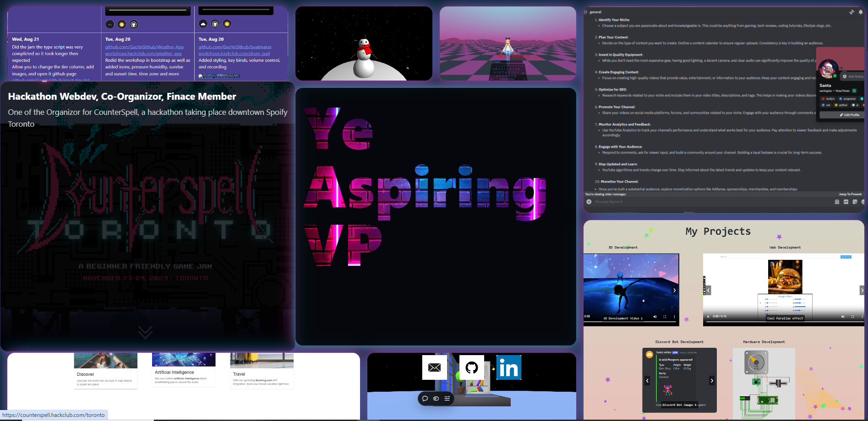Open workshops.hackclub.com/weather_app link

point(143,54)
